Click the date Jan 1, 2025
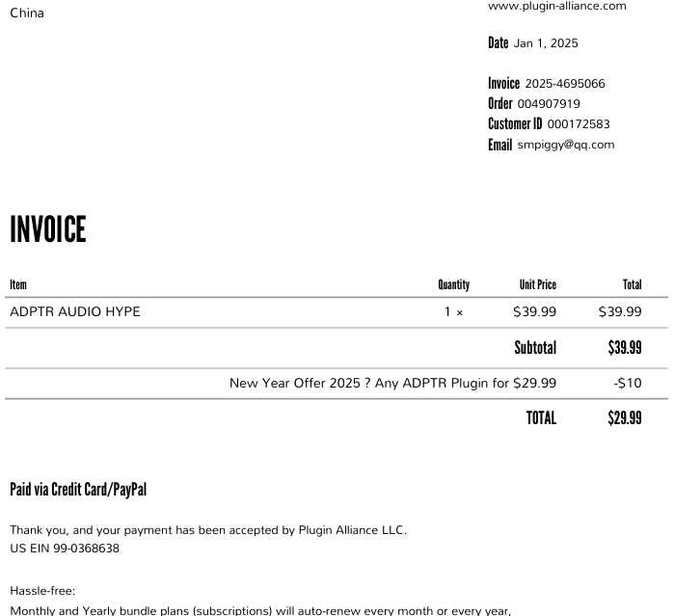The height and width of the screenshot is (616, 674). click(546, 43)
